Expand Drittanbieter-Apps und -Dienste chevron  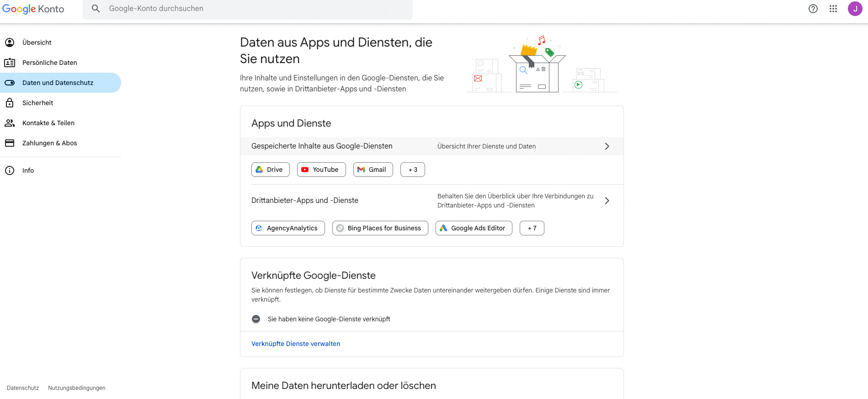point(607,201)
